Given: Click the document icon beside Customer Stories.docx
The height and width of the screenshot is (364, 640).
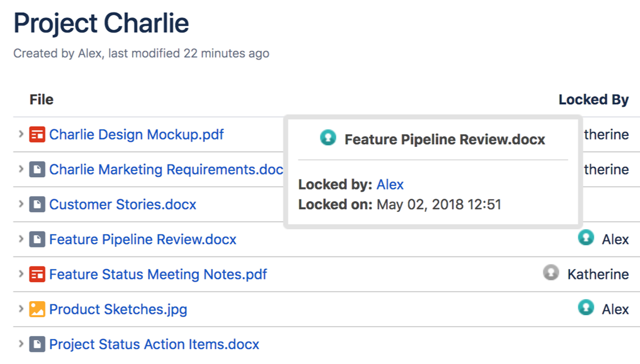Looking at the screenshot, I should [37, 204].
